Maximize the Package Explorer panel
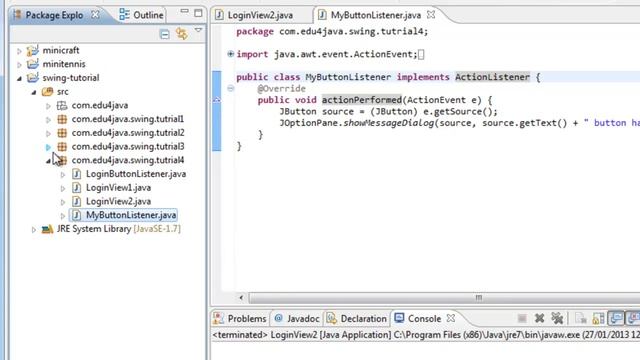This screenshot has width=640, height=360. tap(198, 13)
